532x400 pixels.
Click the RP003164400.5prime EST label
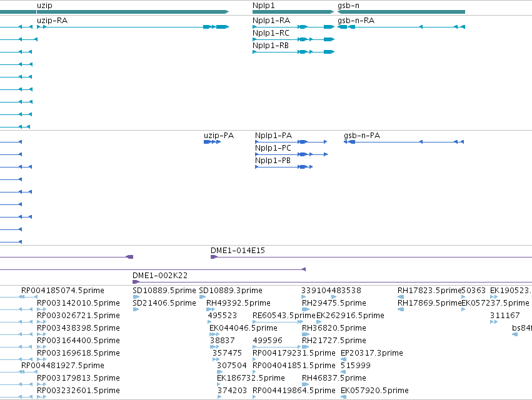78,340
